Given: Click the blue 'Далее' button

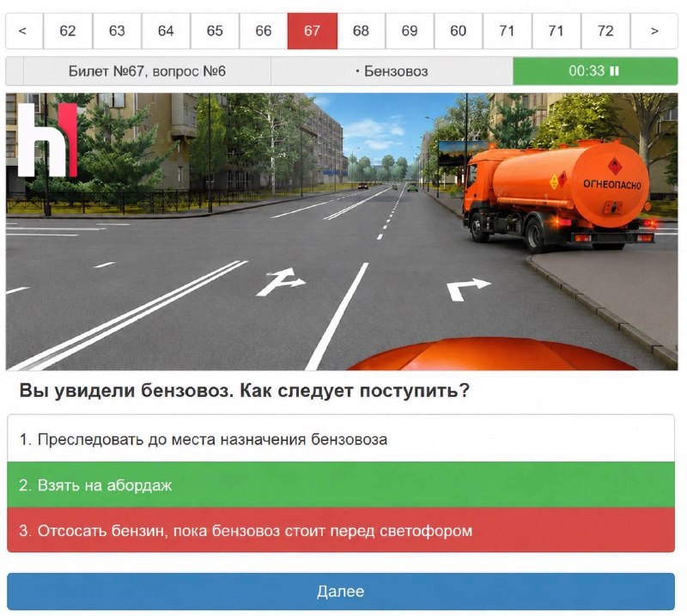Looking at the screenshot, I should pos(341,591).
